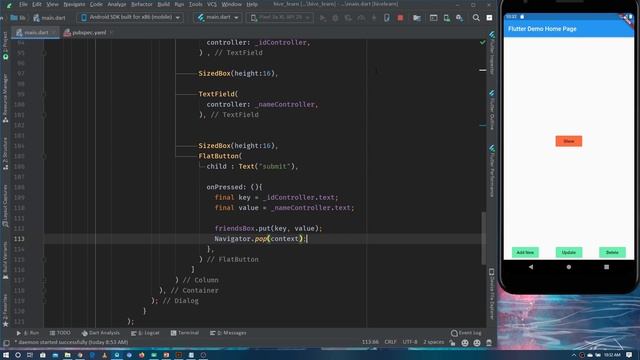This screenshot has height=360, width=640.
Task: Click the Run app play icon
Action: click(323, 18)
